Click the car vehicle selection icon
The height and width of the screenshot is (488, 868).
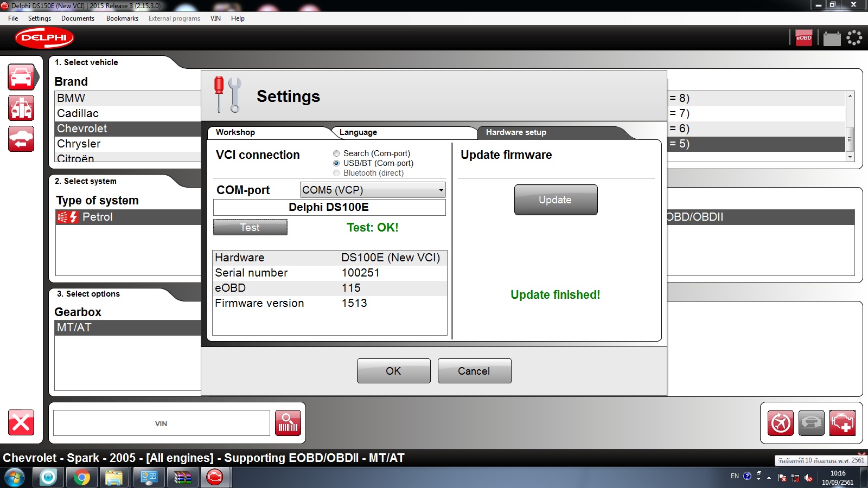22,77
